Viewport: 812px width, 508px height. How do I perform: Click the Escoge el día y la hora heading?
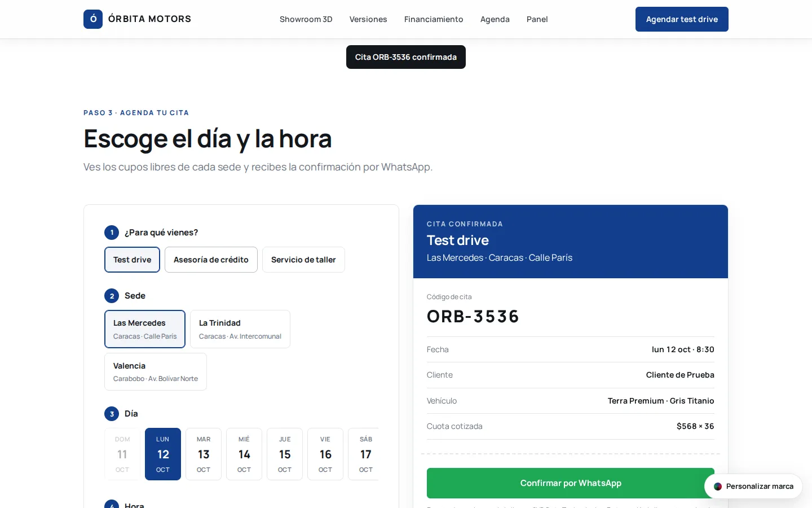(x=208, y=139)
